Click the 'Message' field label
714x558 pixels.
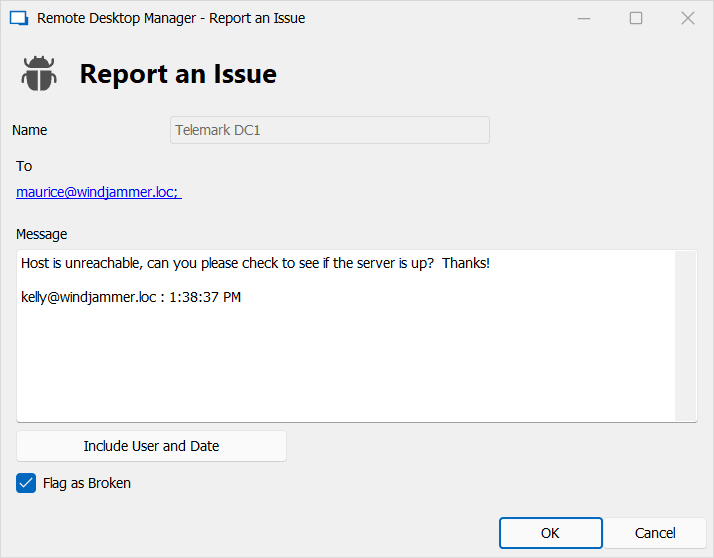(x=42, y=234)
